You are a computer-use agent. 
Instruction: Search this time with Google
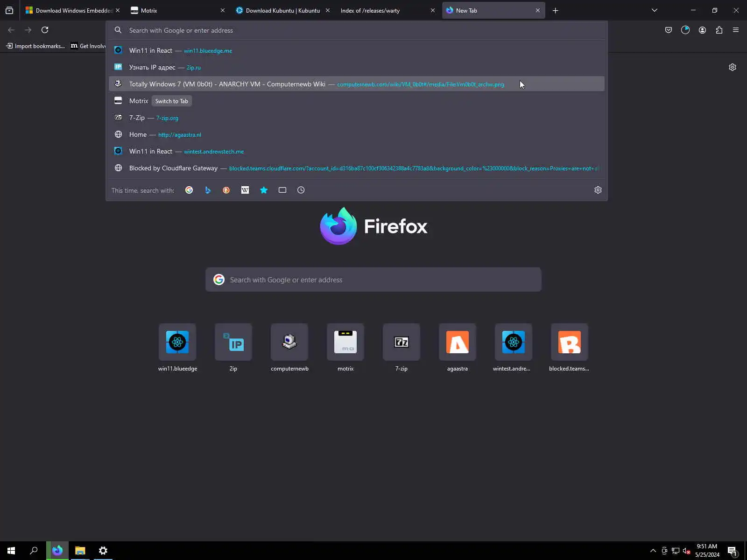click(x=189, y=190)
